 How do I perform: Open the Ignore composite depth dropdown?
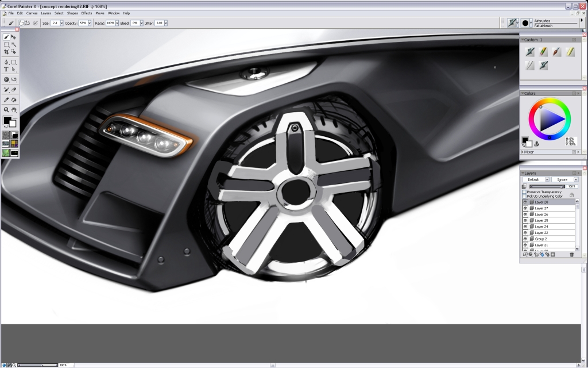coord(575,179)
